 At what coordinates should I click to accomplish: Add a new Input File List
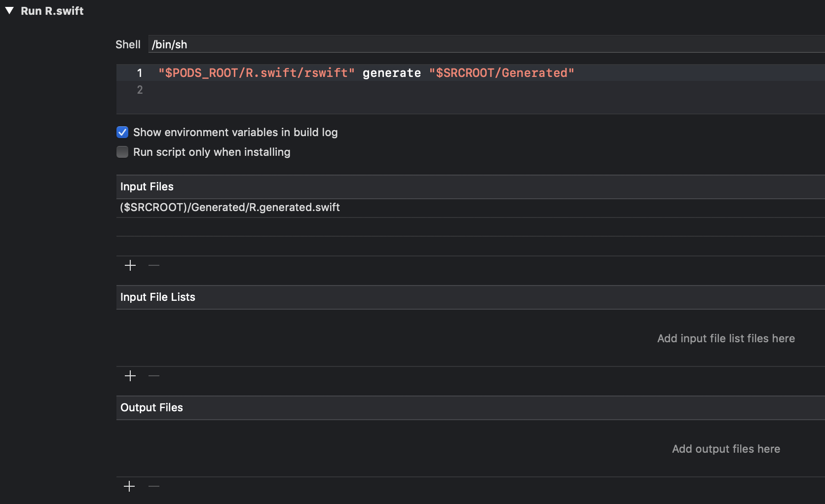point(130,376)
